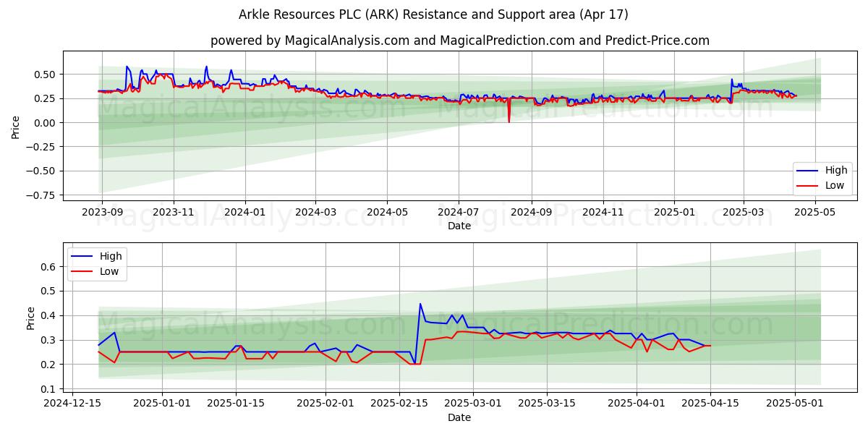Viewport: 868px width, 434px height.
Task: Click the '2025-05-01' tick label
Action: (795, 404)
